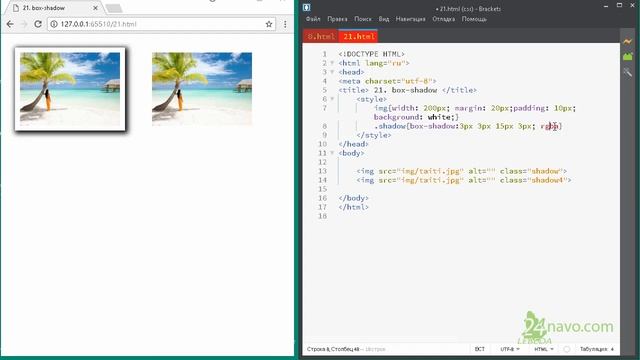Click the linting status circle in the status bar
The image size is (640, 360).
pyautogui.click(x=567, y=349)
